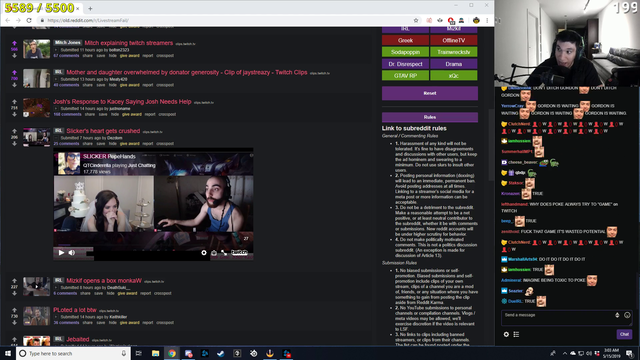This screenshot has width=640, height=360.
Task: Downvote the 'Mother and daughter overwhelmed' post
Action: 14,85
